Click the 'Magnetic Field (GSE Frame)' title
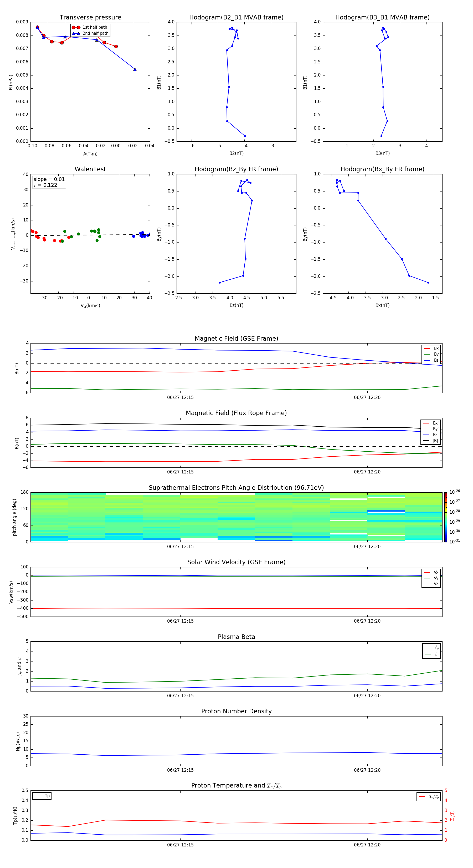473x868 pixels. pos(236,339)
